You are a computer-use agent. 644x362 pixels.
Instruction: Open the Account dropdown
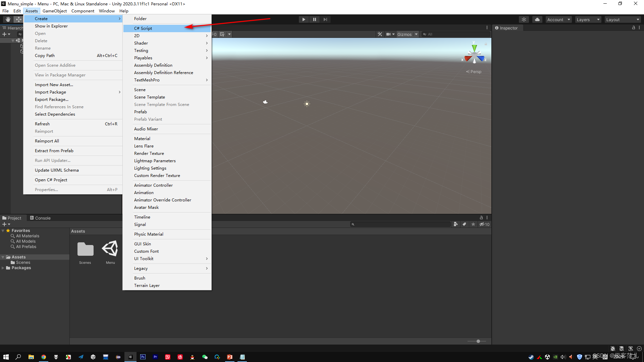coord(558,19)
